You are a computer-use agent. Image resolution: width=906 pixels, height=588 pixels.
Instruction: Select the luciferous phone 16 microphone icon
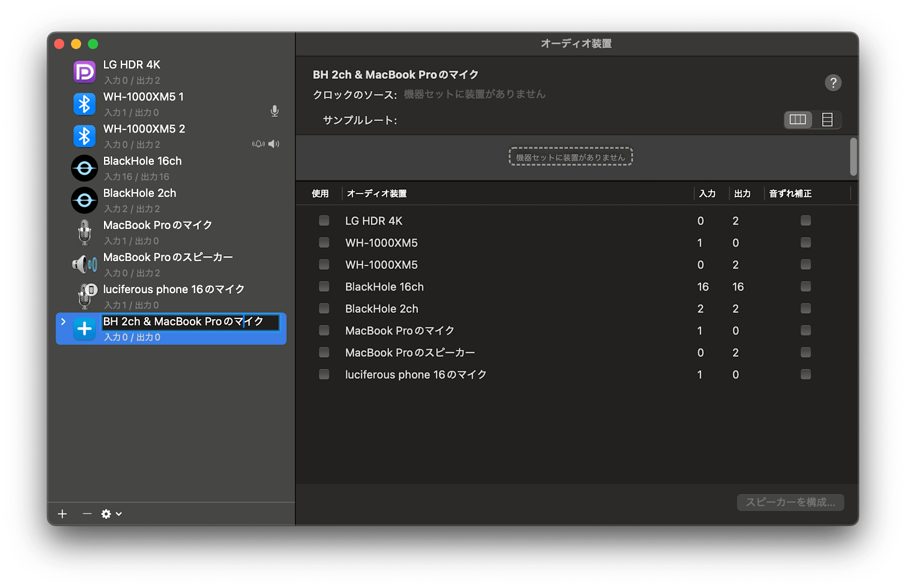click(85, 296)
